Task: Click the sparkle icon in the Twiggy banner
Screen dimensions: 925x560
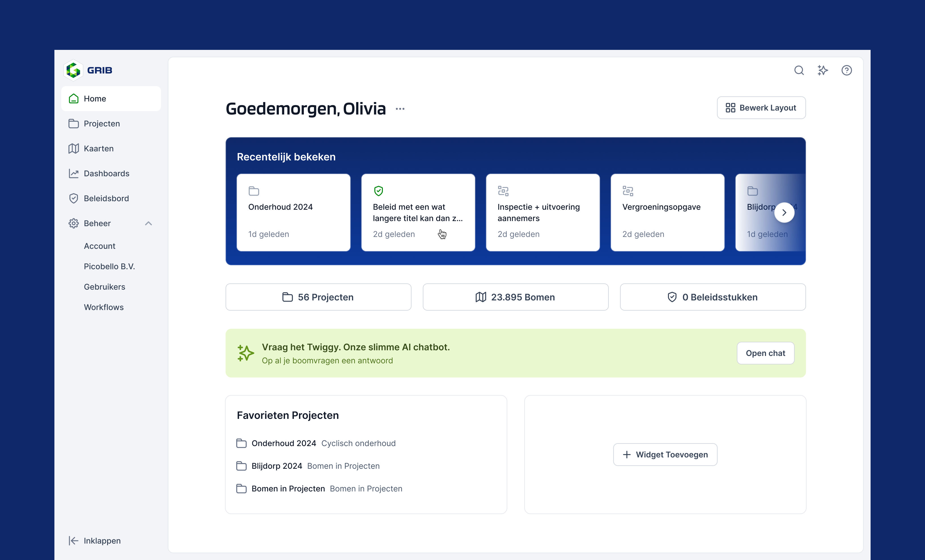Action: [245, 353]
